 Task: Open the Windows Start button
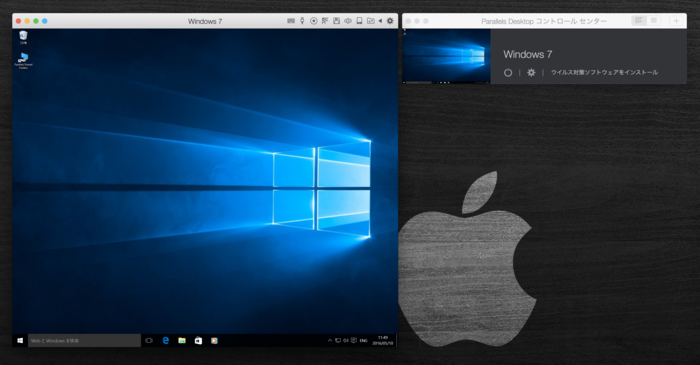click(20, 340)
